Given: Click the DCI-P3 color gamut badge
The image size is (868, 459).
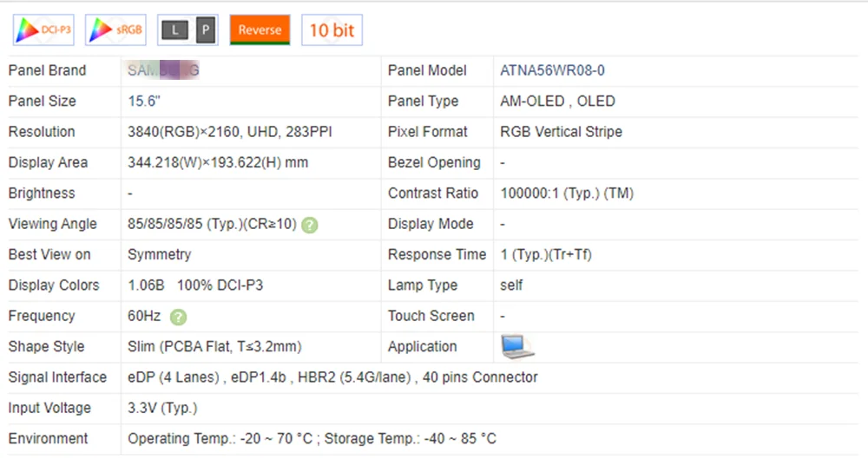Looking at the screenshot, I should 43,30.
